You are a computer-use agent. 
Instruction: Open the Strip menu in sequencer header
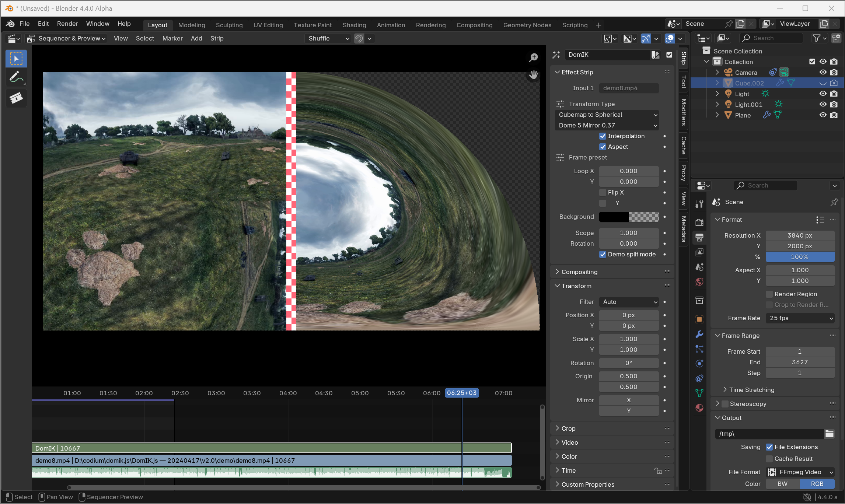[x=217, y=38]
